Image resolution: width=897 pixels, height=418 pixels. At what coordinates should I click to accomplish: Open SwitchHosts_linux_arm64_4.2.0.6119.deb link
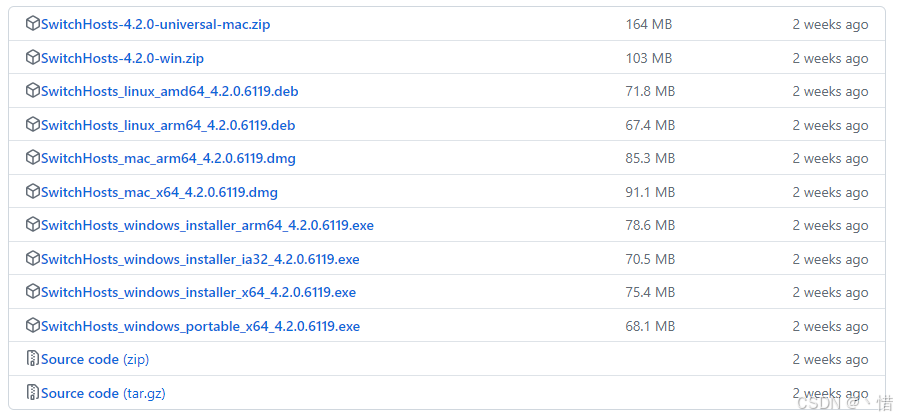point(168,125)
